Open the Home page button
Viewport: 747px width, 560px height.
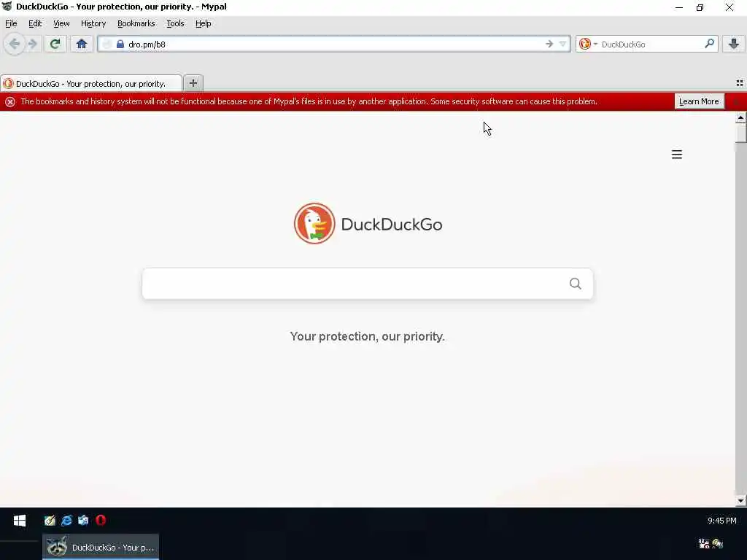click(82, 44)
